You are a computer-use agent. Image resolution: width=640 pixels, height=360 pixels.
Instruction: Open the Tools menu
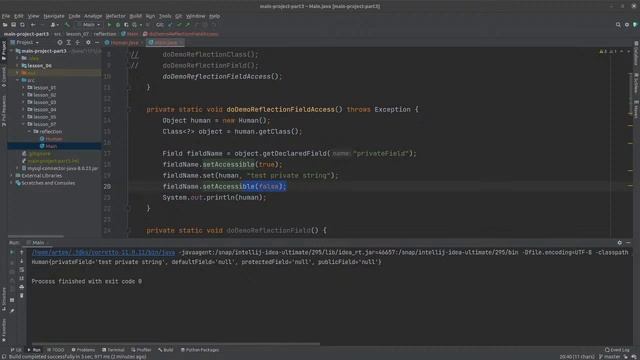(165, 16)
